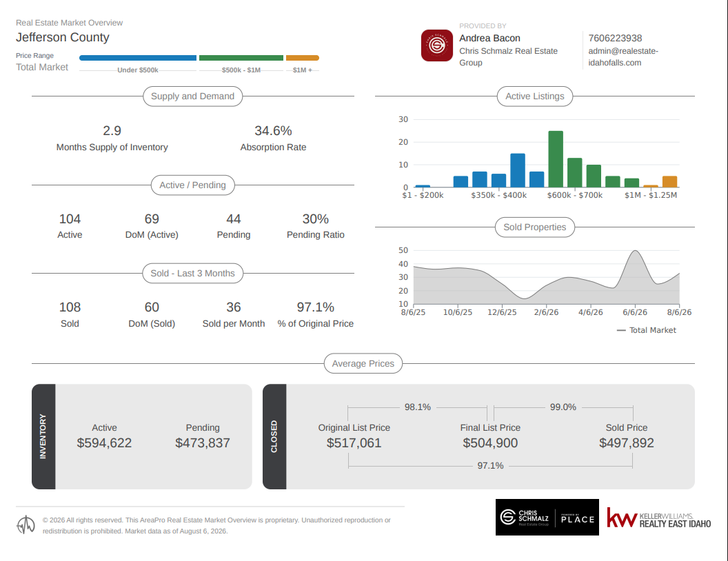Screen dimensions: 728x561
Task: Click the AreaPro logo icon in footer
Action: pyautogui.click(x=26, y=524)
